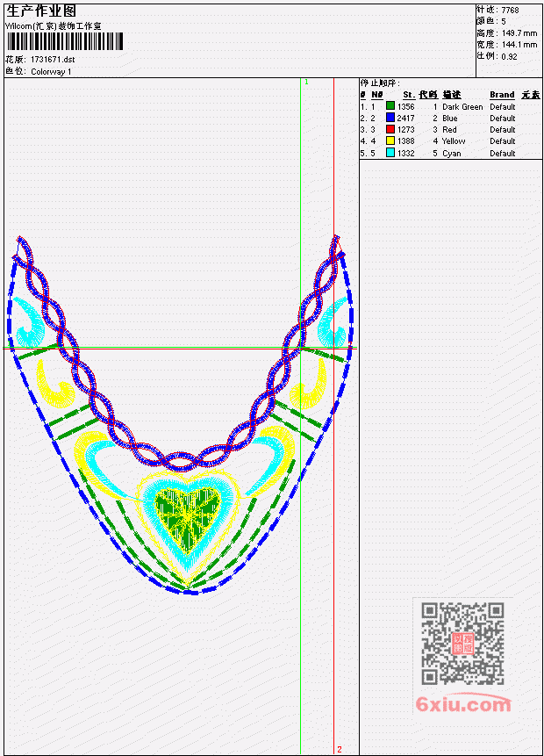Click Default brand in the Blue row

point(503,119)
